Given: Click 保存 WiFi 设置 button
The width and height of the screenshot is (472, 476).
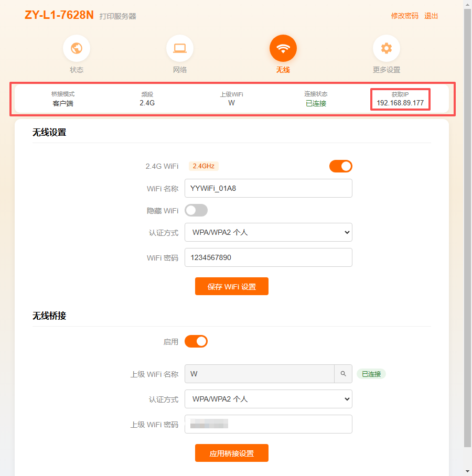Looking at the screenshot, I should pyautogui.click(x=232, y=286).
